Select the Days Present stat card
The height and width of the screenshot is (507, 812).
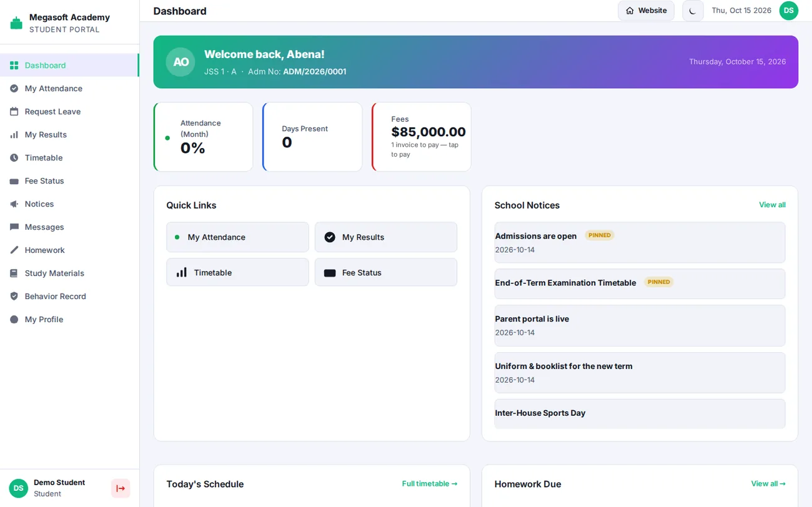coord(312,137)
